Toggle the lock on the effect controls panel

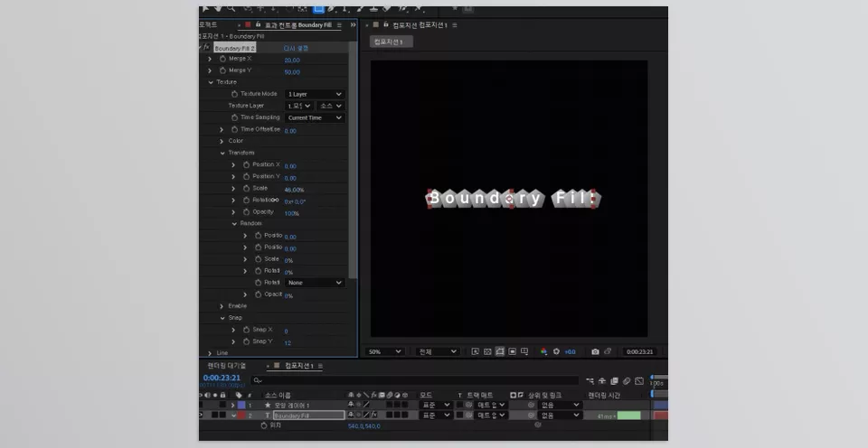[x=258, y=25]
